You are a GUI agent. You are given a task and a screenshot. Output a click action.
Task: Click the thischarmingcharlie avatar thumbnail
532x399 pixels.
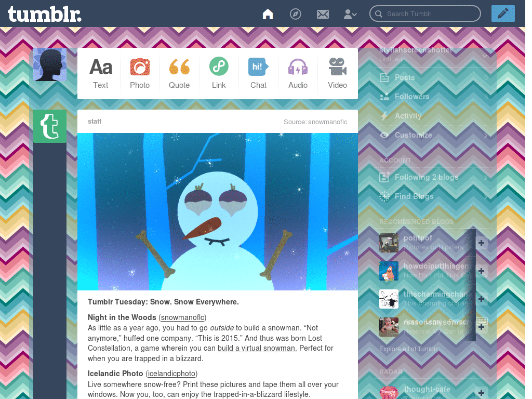coord(389,299)
